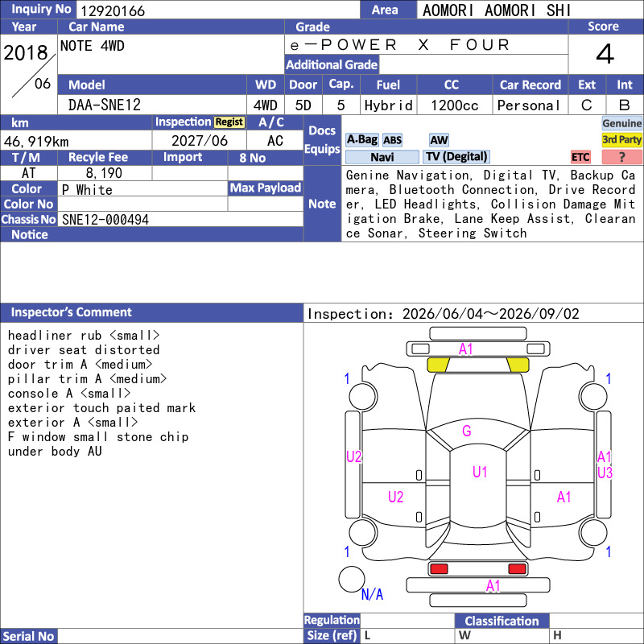This screenshot has width=644, height=644.
Task: Click the year value 2018
Action: [x=26, y=52]
